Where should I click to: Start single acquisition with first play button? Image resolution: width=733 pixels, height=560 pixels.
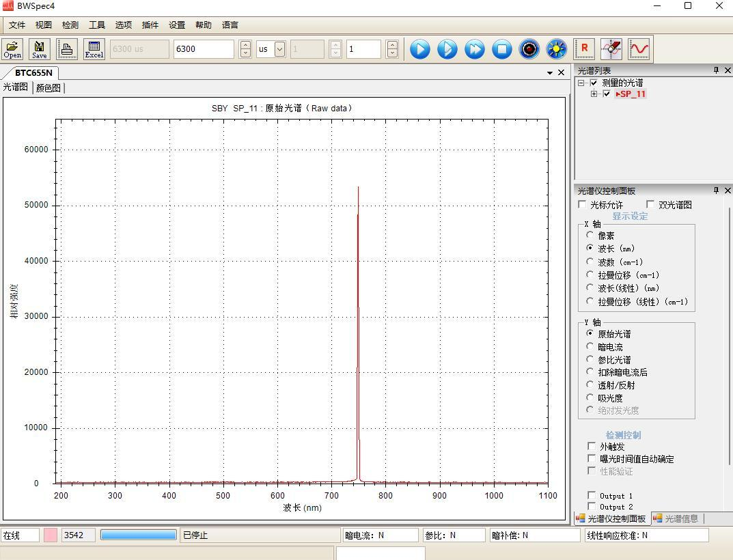coord(420,49)
